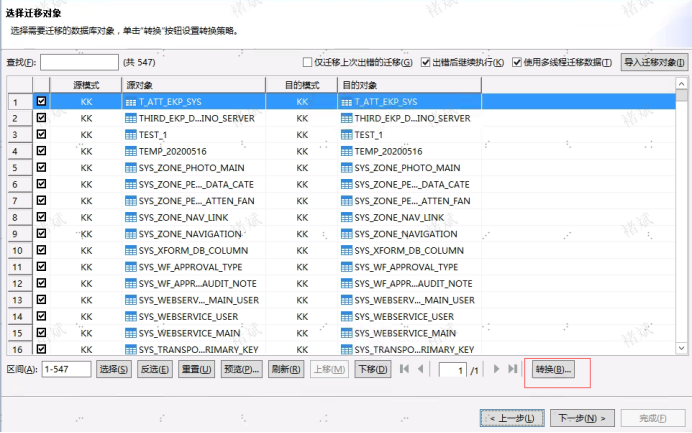Click table icon of source TEST_1
This screenshot has height=433, width=692.
coord(131,135)
